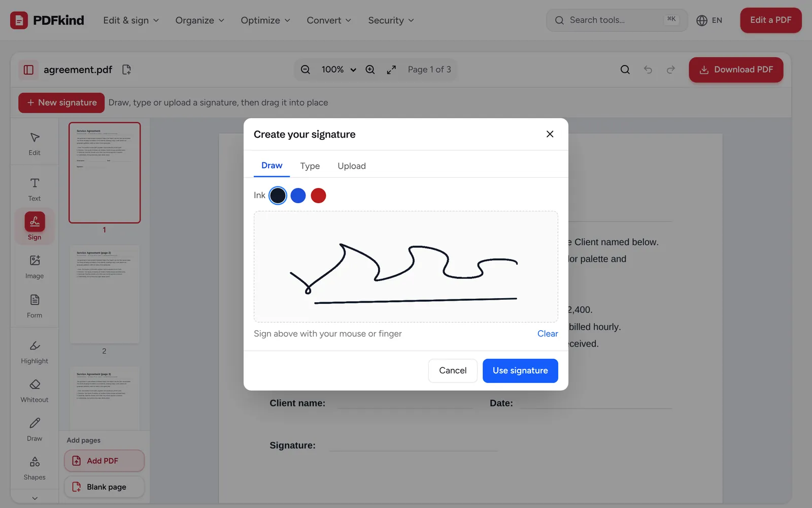The height and width of the screenshot is (508, 812).
Task: Expand more tools chevron in sidebar
Action: [x=35, y=498]
